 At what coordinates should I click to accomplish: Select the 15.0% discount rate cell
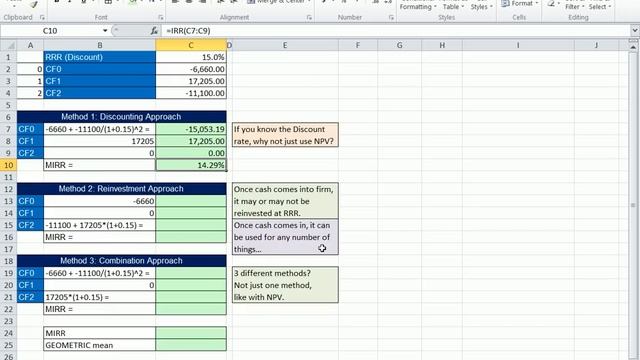(191, 57)
